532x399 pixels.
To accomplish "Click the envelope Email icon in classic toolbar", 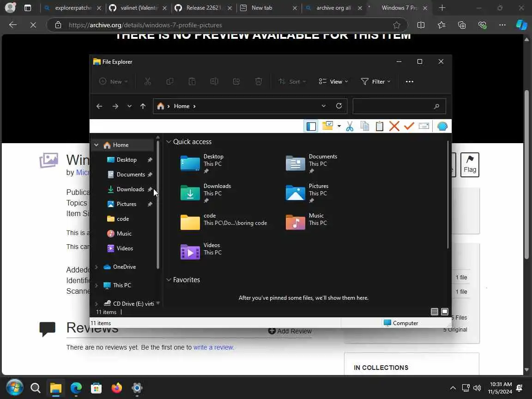I will click(424, 126).
